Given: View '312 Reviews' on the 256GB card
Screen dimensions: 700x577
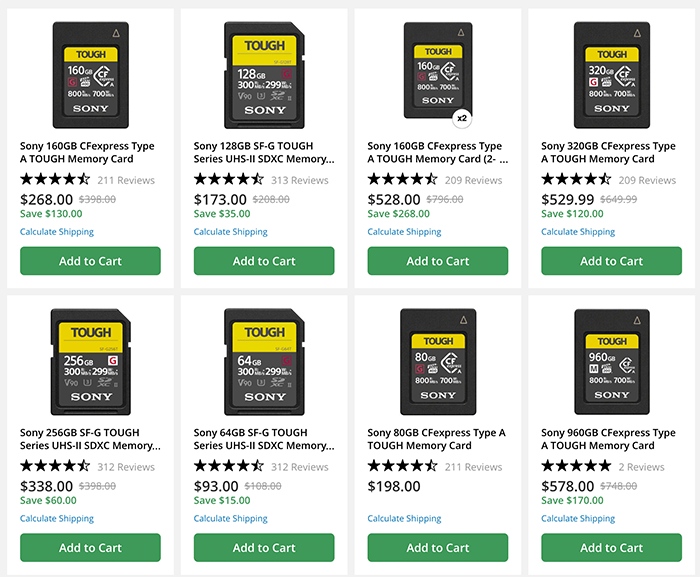Looking at the screenshot, I should 126,467.
